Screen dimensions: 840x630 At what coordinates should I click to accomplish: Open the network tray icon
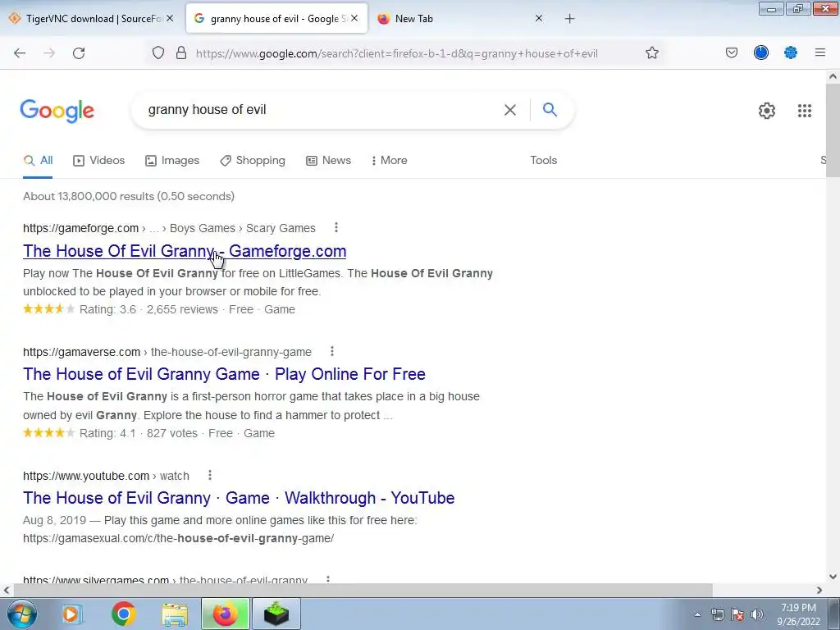point(717,614)
